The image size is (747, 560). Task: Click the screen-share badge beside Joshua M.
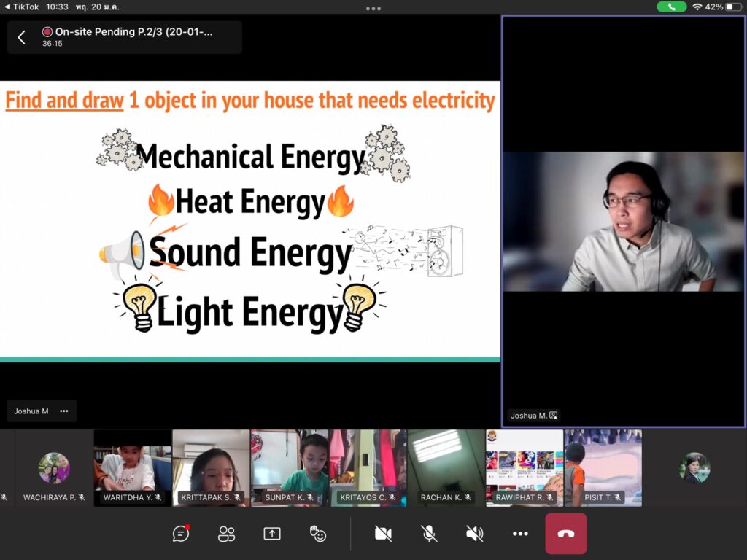click(554, 416)
